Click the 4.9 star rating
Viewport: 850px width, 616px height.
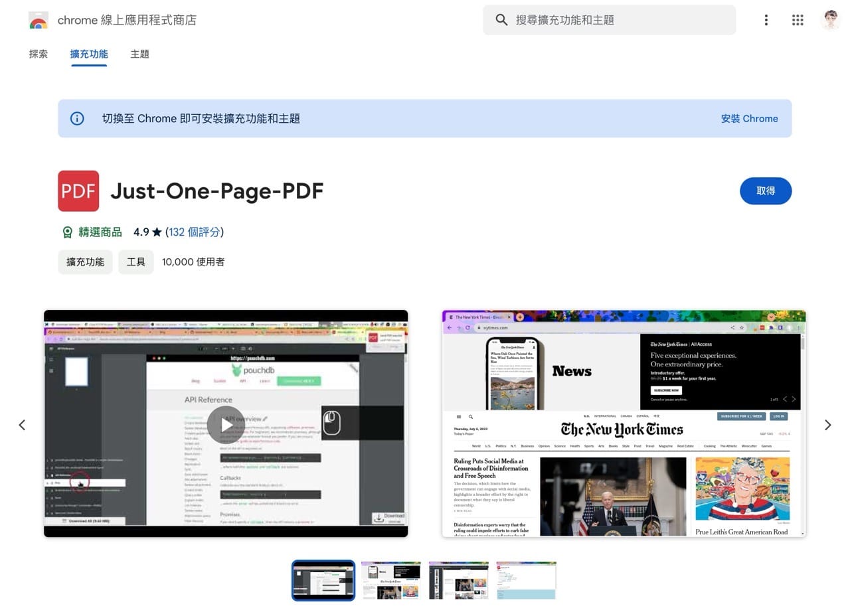147,232
